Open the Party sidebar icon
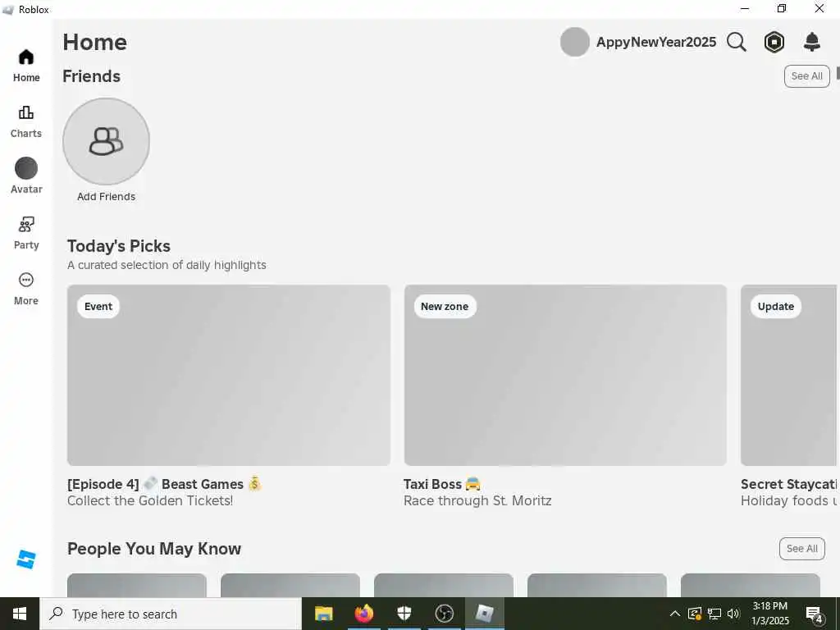This screenshot has height=630, width=840. click(x=25, y=225)
